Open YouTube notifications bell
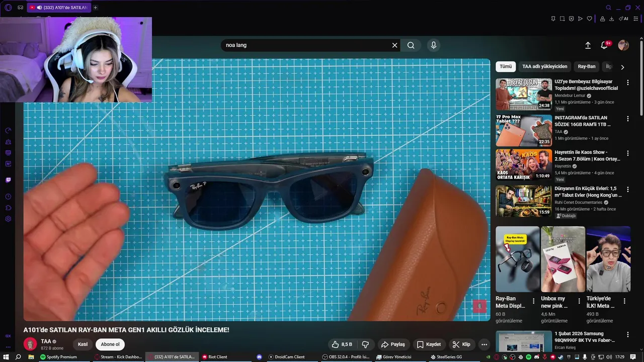 point(605,45)
